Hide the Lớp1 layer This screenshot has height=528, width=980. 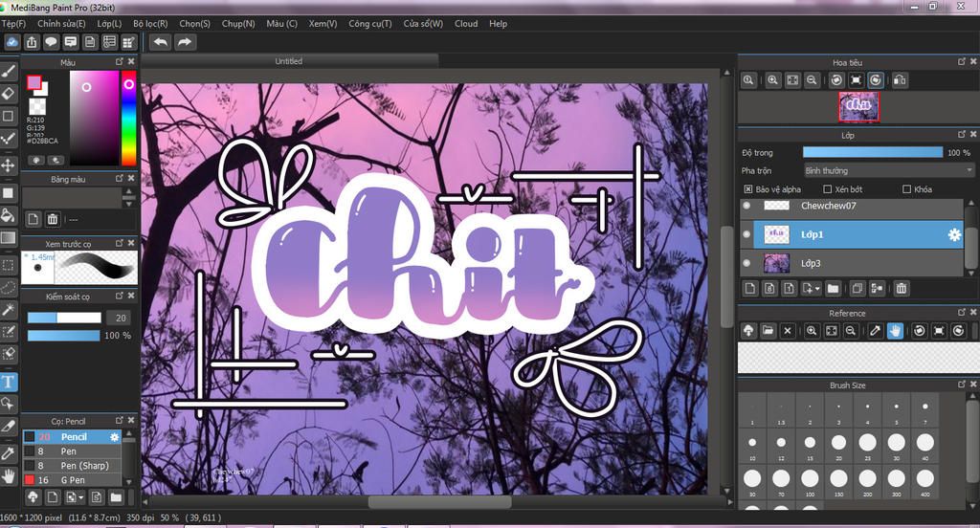pos(746,234)
